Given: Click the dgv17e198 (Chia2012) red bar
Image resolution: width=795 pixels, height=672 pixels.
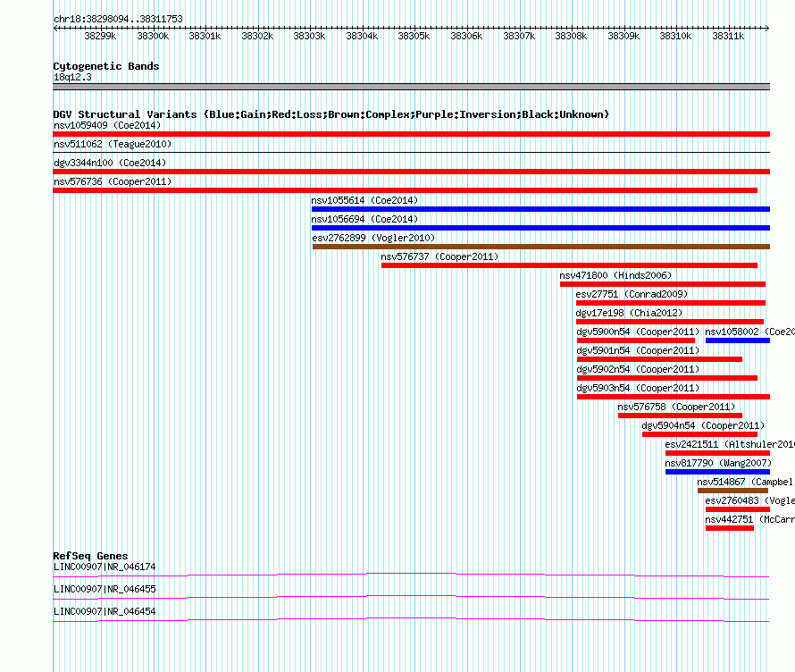Looking at the screenshot, I should [x=670, y=322].
